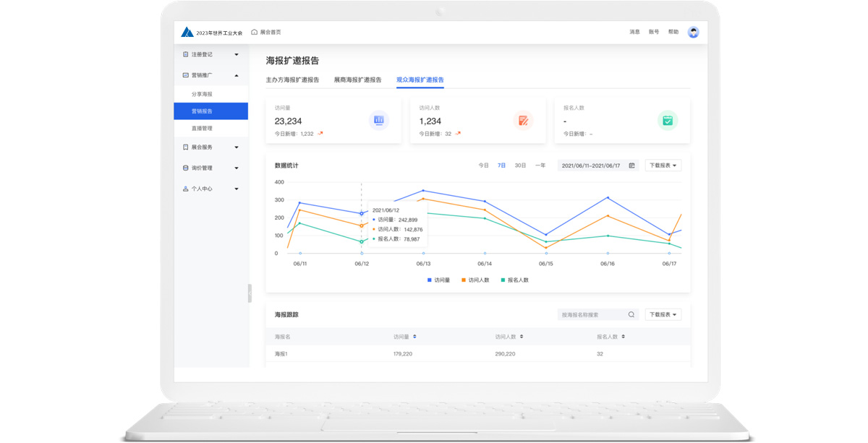Toggle the 报名人数 legend series
This screenshot has height=443, width=868.
[x=514, y=280]
